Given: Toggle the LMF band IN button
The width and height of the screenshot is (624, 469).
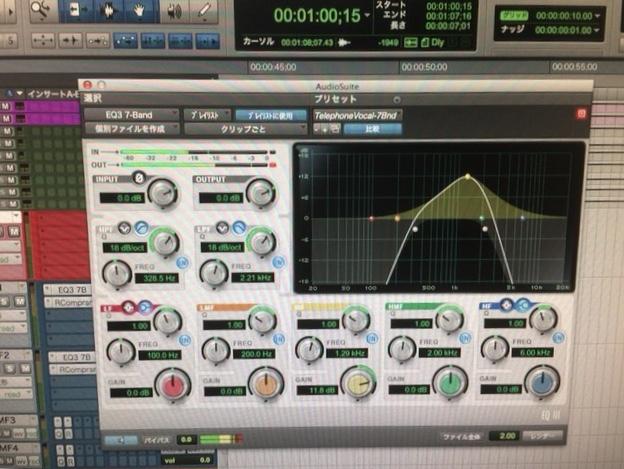Looking at the screenshot, I should 279,339.
